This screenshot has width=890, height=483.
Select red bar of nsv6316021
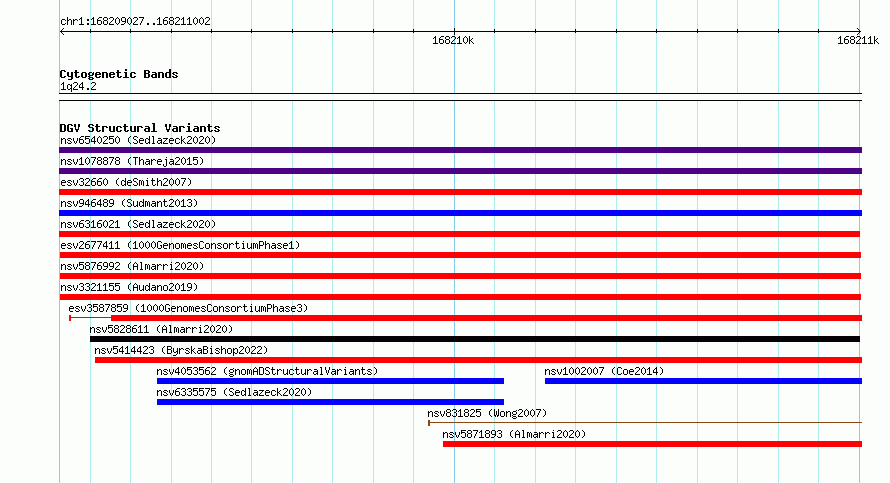click(x=459, y=234)
